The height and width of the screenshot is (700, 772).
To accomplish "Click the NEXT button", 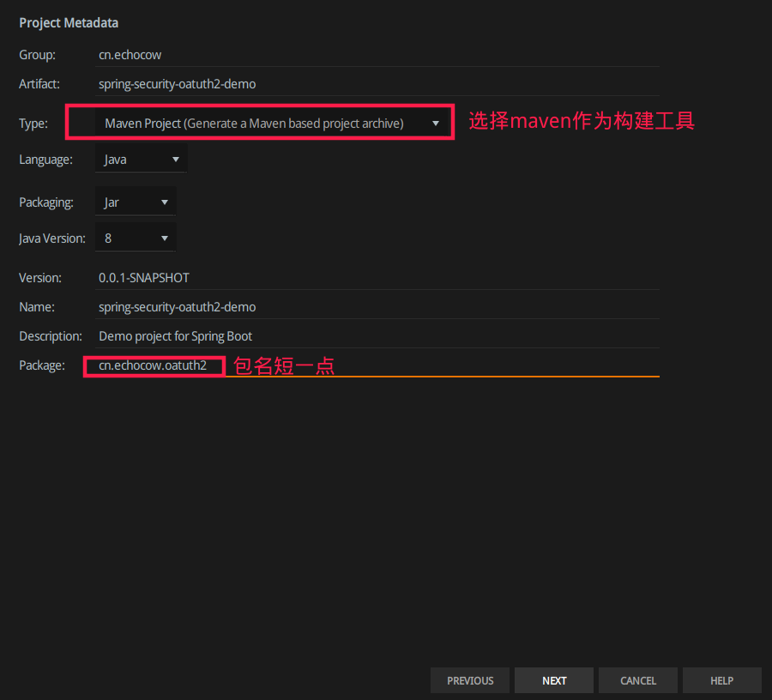I will (553, 679).
